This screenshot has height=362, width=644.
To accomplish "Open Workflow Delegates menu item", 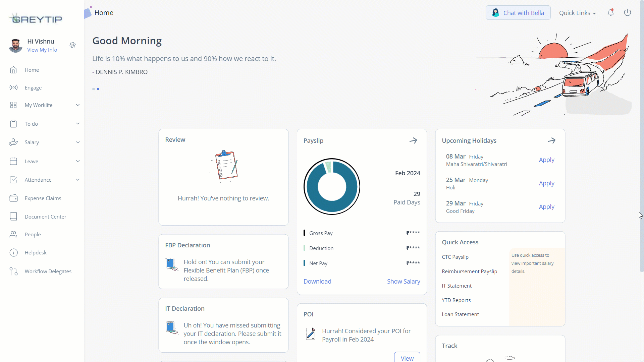I will (x=48, y=271).
